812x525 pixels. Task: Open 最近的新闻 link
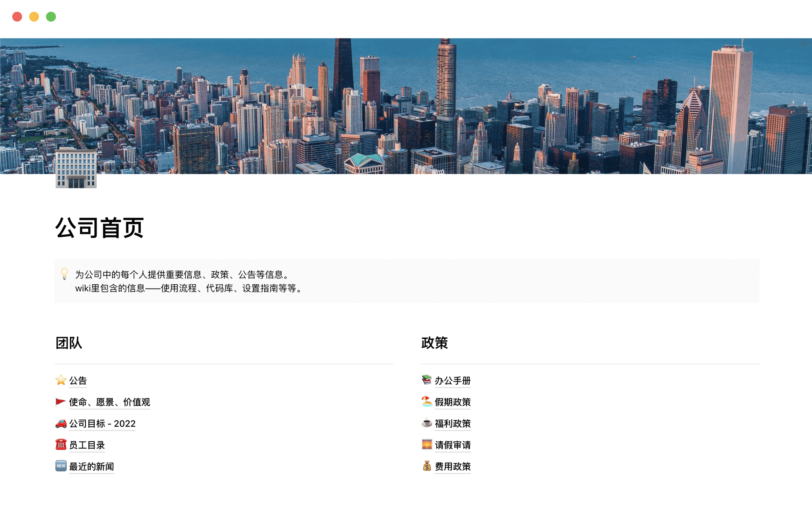[x=91, y=466]
